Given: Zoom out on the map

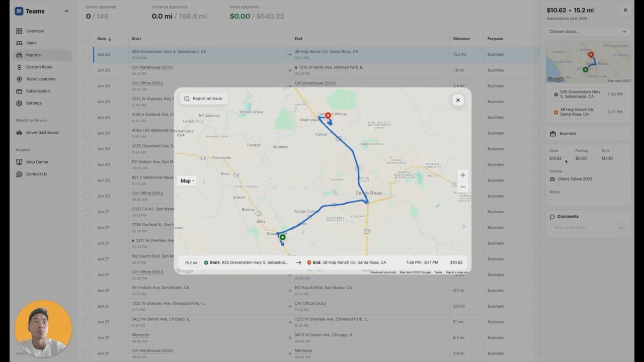Looking at the screenshot, I should pyautogui.click(x=463, y=187).
